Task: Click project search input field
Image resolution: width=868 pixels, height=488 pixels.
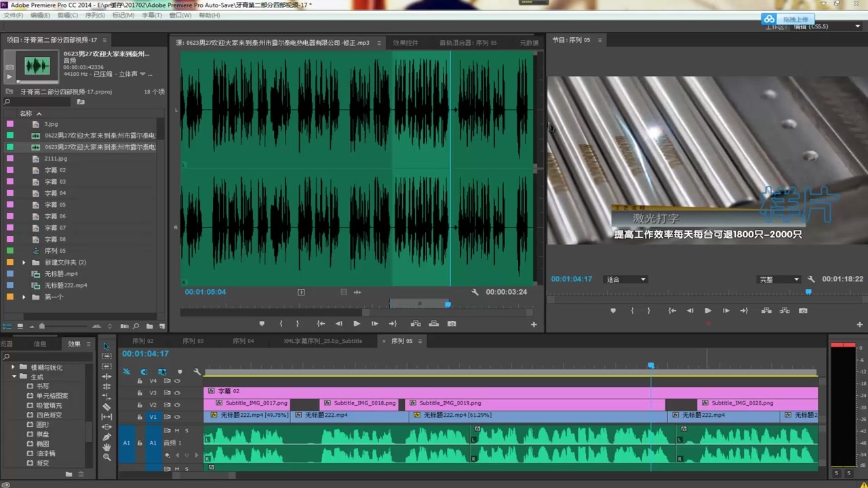Action: [x=37, y=102]
